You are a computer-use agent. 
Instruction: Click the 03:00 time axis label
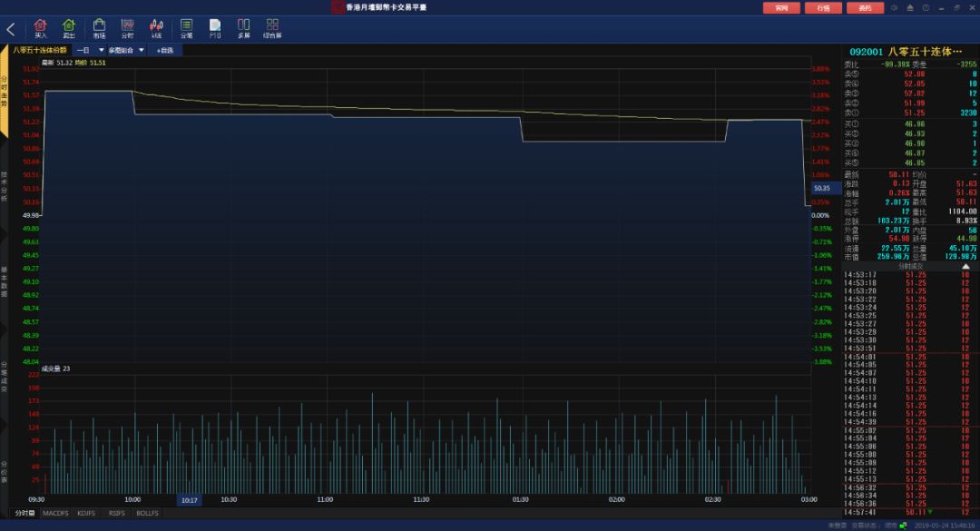click(x=808, y=500)
